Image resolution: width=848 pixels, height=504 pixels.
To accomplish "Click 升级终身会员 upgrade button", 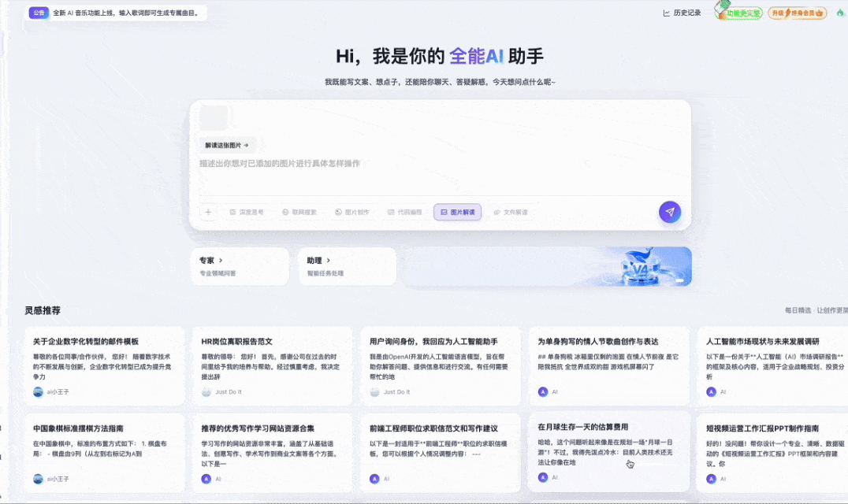I will click(x=797, y=13).
